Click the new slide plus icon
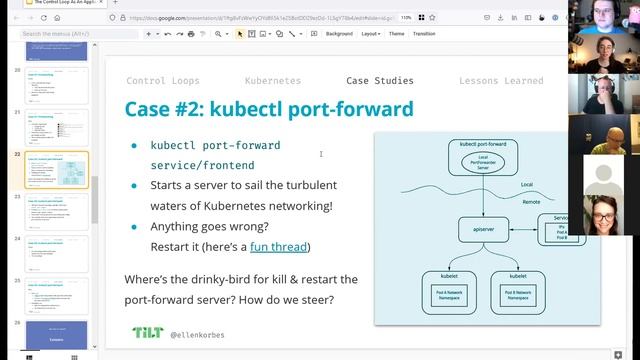 (x=149, y=34)
